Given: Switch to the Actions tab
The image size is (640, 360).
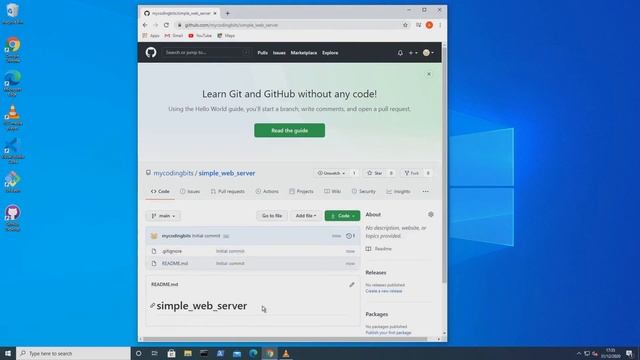Looking at the screenshot, I should coord(267,191).
